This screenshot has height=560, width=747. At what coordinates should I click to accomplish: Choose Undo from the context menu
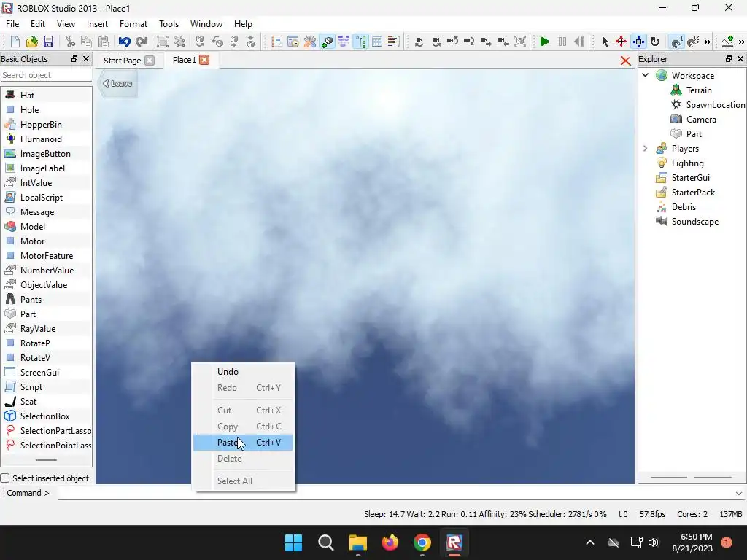[x=243, y=372]
